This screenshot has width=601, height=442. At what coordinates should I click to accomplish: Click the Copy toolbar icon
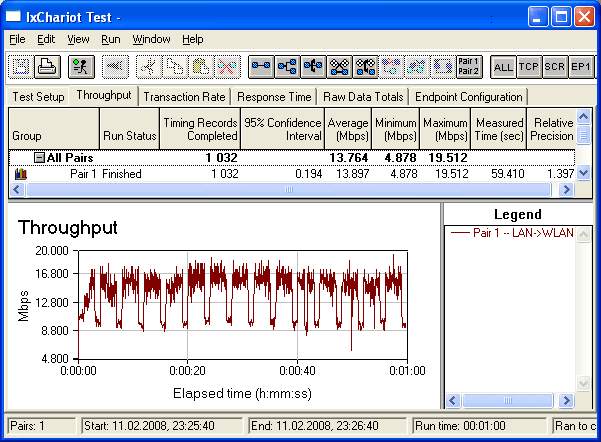point(175,67)
